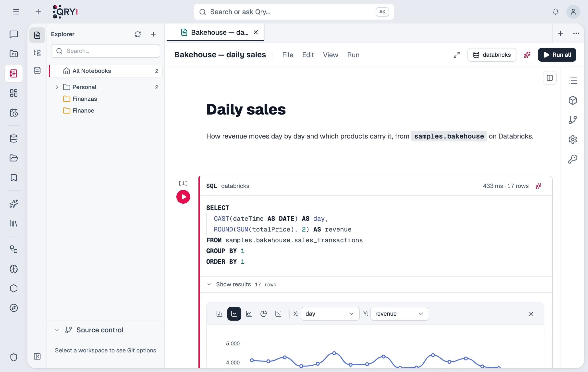Refresh the Explorer list
Viewport: 588px width, 372px height.
pos(138,34)
